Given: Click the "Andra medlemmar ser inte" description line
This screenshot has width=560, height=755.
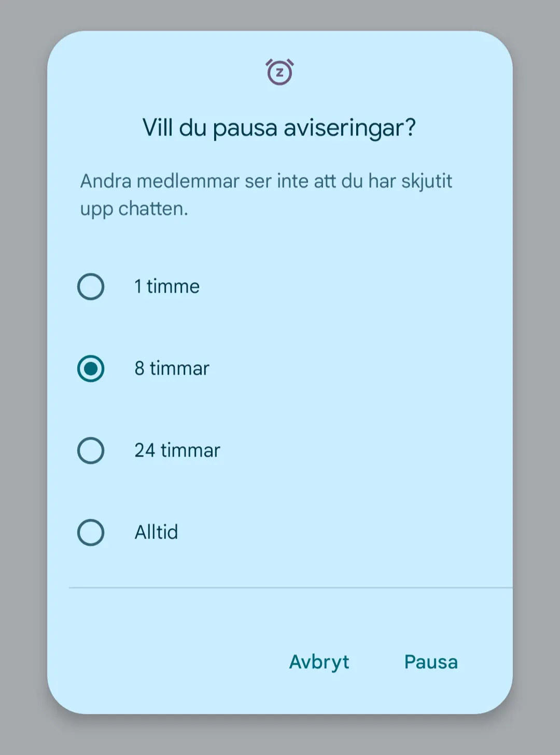Looking at the screenshot, I should pyautogui.click(x=266, y=181).
